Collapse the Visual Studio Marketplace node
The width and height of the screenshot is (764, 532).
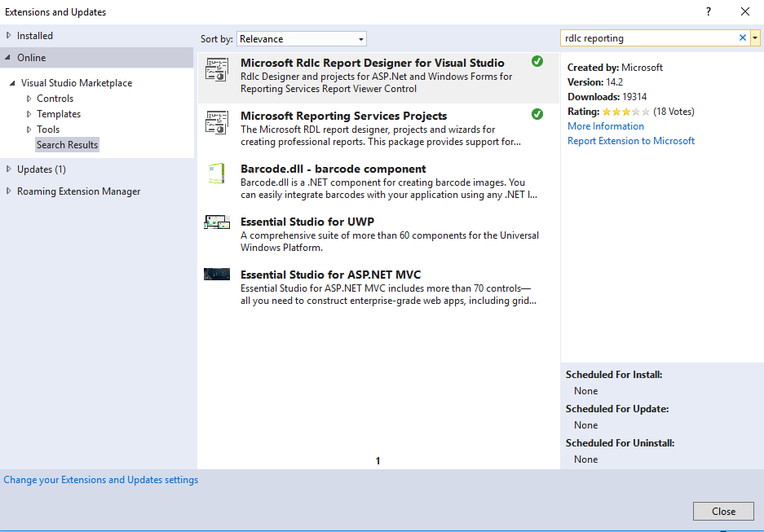tap(12, 83)
